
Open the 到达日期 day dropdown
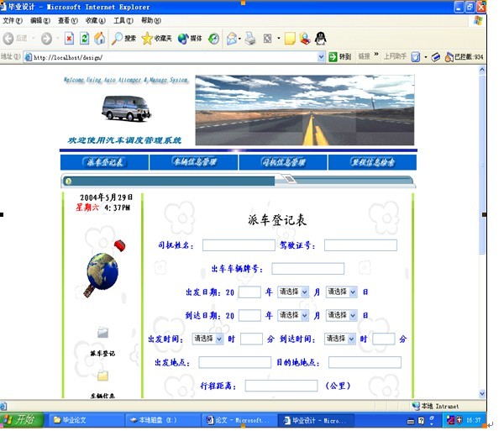click(x=342, y=316)
